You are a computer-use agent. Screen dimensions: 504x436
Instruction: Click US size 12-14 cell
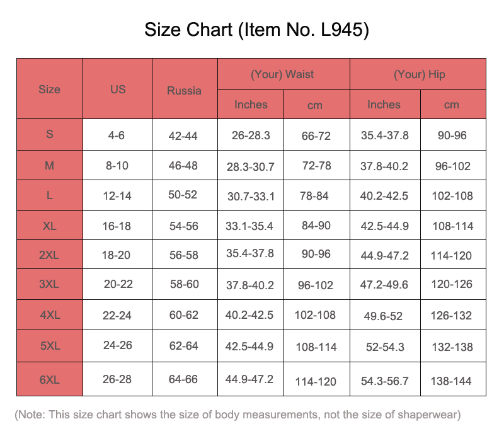tap(117, 196)
